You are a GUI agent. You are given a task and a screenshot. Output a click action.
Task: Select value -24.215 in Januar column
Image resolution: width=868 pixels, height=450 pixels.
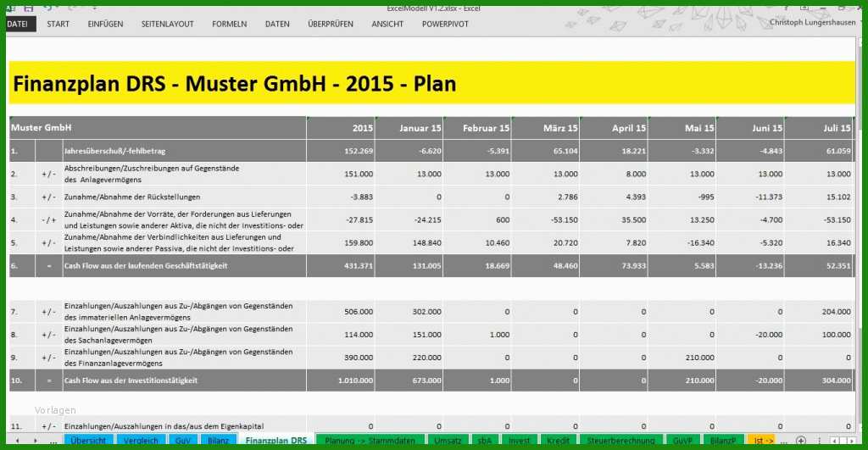[x=409, y=219]
